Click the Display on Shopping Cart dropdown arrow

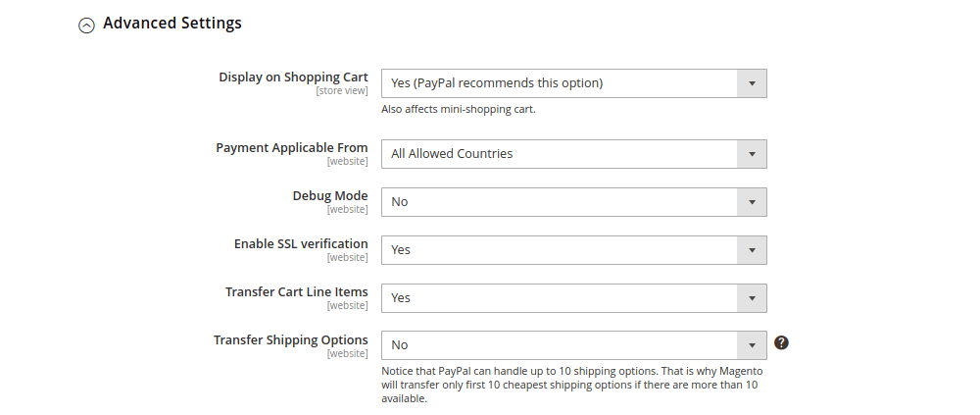[x=752, y=83]
